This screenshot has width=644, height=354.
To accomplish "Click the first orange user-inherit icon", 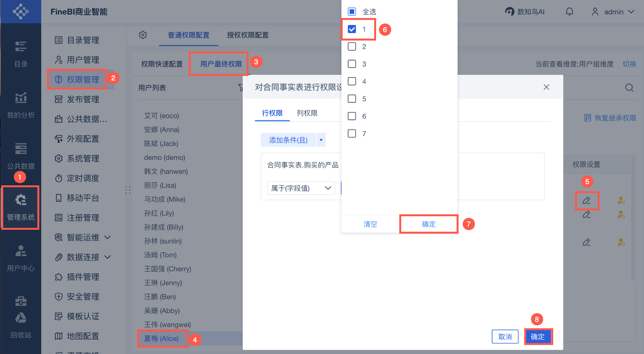I will [621, 200].
